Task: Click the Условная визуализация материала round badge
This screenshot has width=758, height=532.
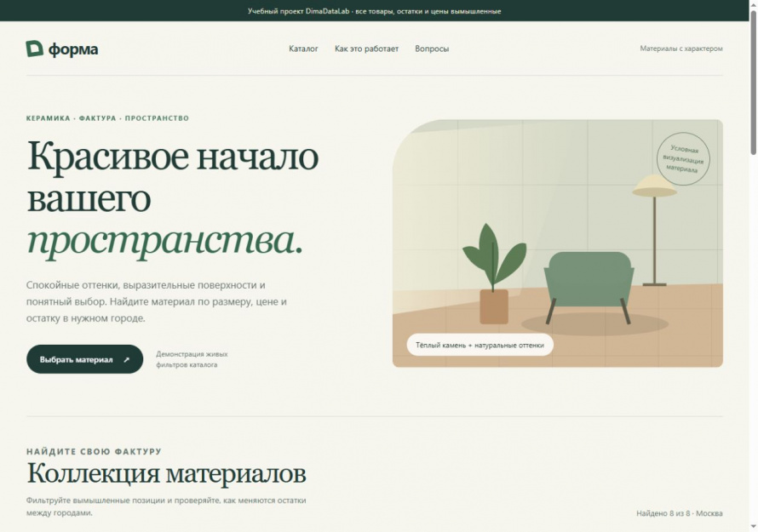Action: 683,159
